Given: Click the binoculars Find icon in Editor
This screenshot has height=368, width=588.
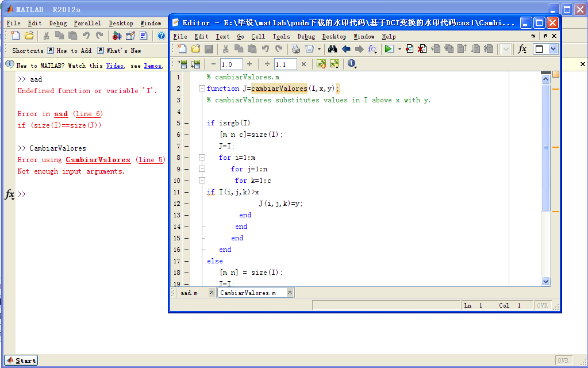Looking at the screenshot, I should tap(332, 49).
